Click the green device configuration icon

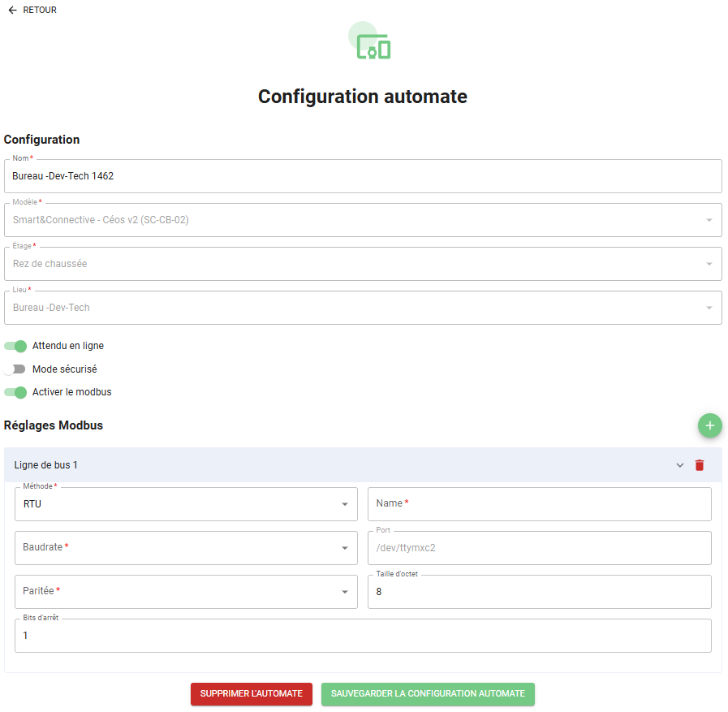coord(373,48)
